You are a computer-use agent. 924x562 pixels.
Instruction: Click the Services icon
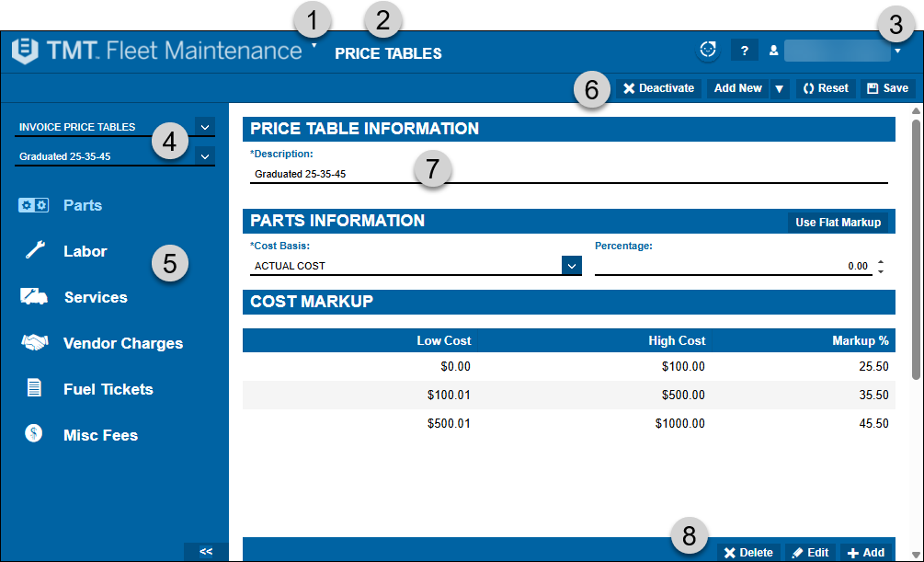[33, 297]
